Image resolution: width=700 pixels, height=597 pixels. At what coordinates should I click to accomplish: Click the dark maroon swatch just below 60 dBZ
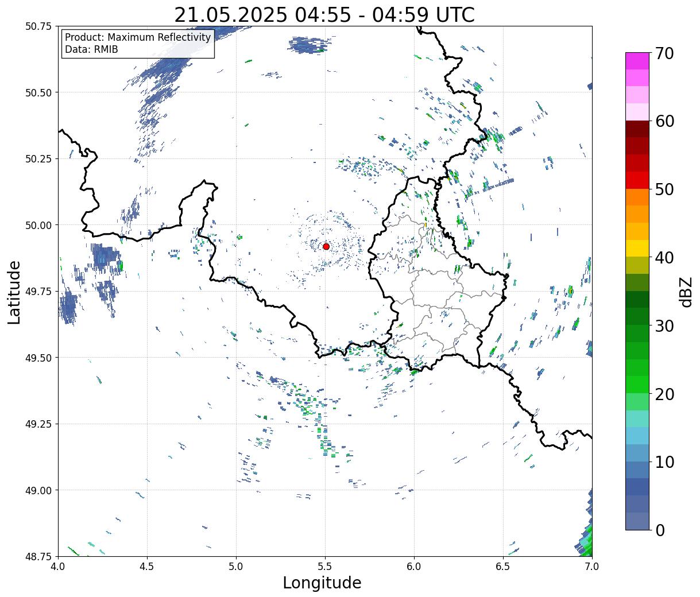[637, 129]
